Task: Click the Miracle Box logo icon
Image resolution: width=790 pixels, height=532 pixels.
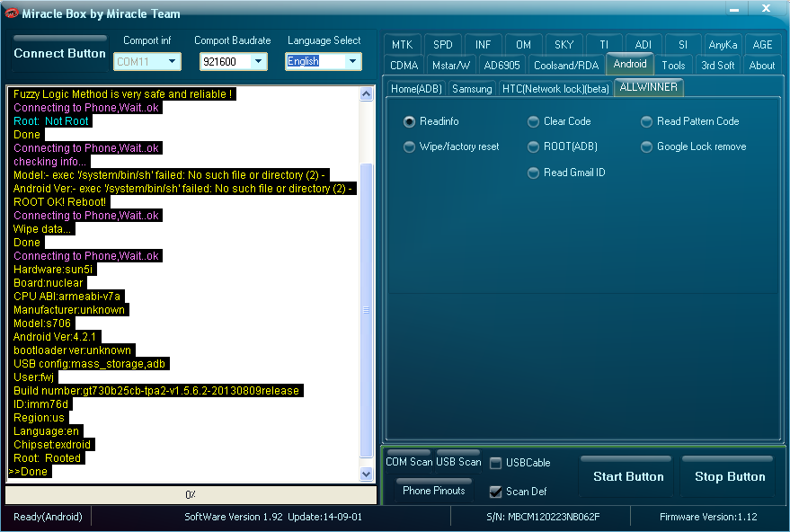Action: (11, 13)
